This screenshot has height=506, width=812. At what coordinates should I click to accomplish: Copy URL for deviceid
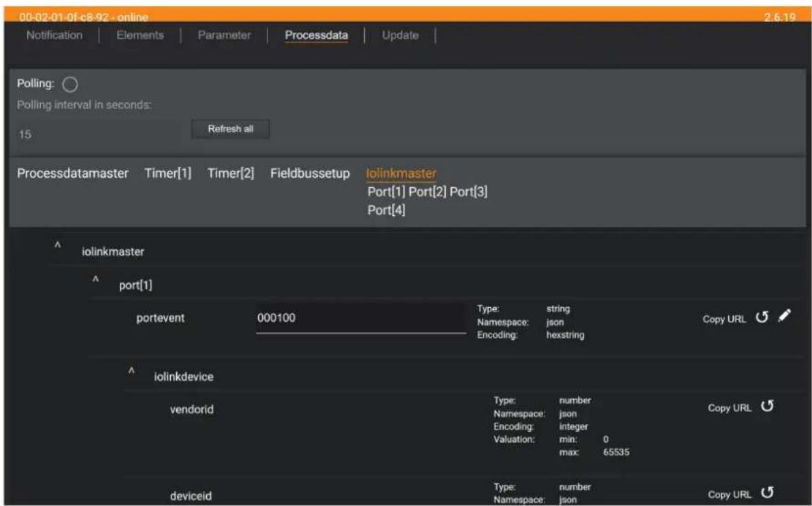(x=729, y=494)
